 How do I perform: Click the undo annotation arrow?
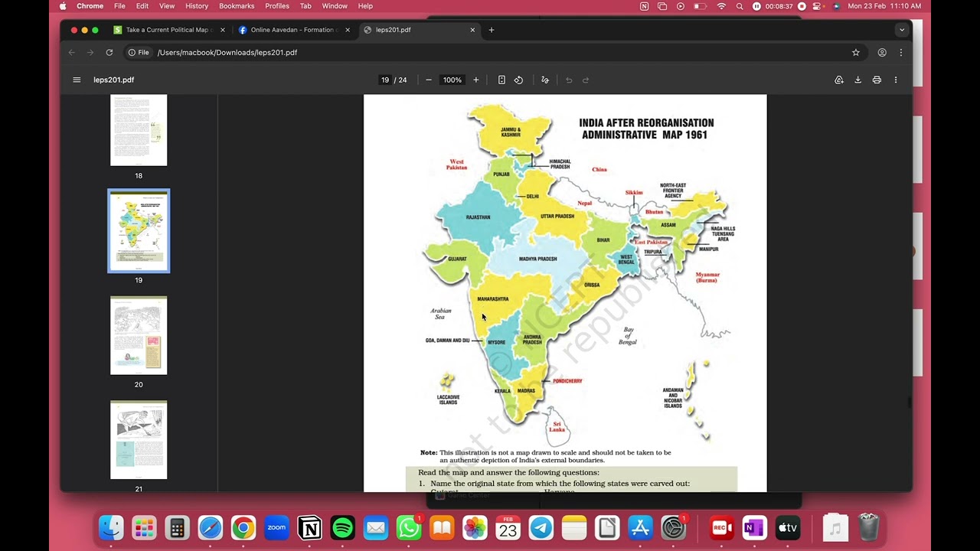[569, 80]
